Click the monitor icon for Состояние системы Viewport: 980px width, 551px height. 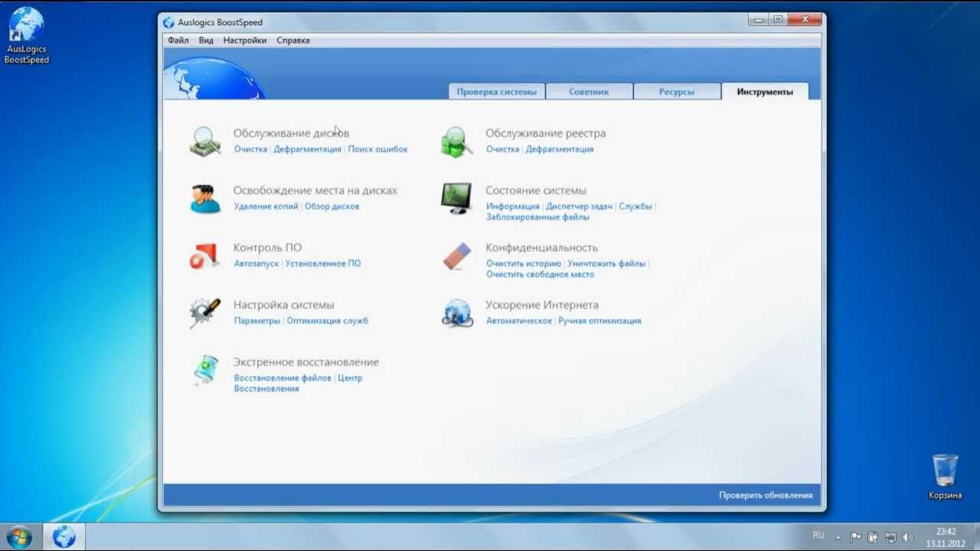[x=457, y=199]
